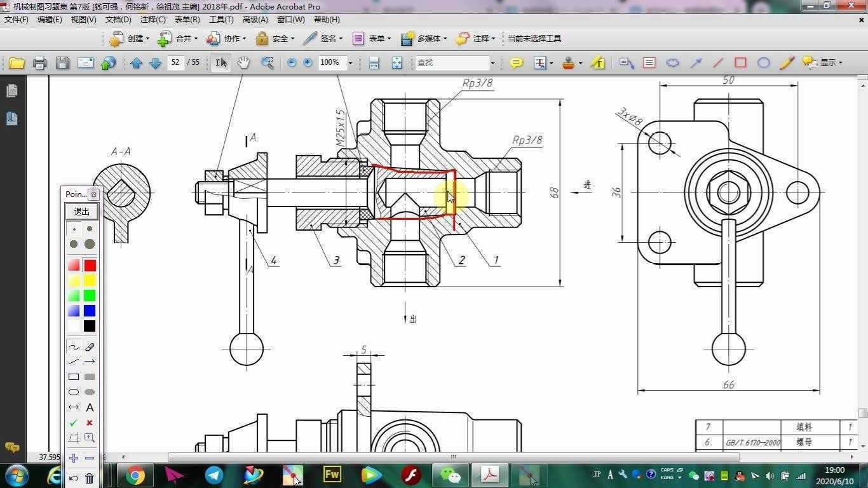Click the save floppy disk icon
The image size is (868, 488).
(x=62, y=63)
